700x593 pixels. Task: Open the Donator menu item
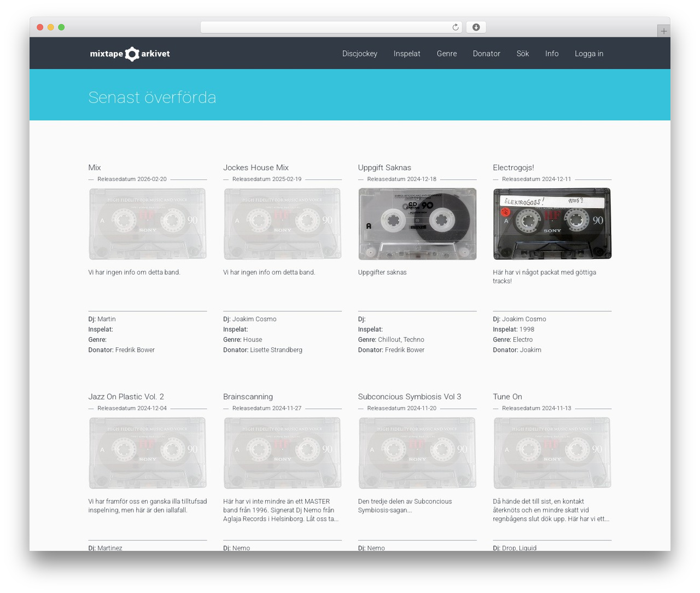click(x=487, y=54)
